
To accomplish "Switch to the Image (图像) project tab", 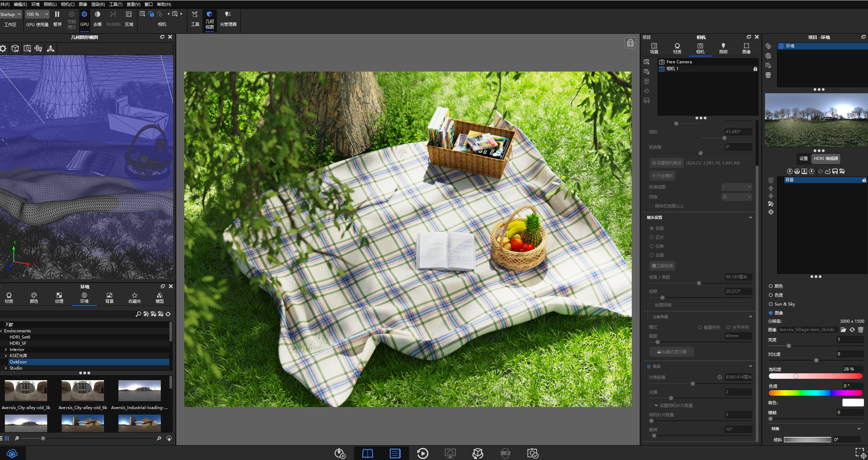I will [746, 49].
